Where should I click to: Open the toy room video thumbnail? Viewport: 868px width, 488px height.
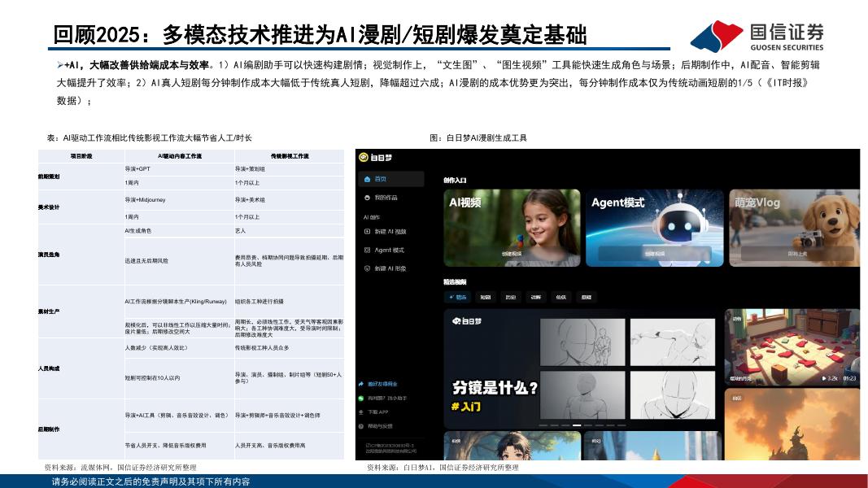792,347
